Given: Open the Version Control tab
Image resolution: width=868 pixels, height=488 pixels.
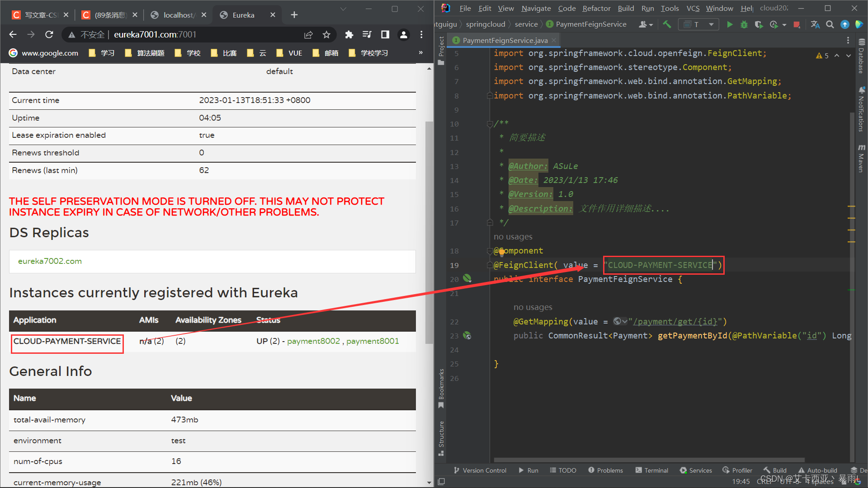Looking at the screenshot, I should (x=480, y=470).
